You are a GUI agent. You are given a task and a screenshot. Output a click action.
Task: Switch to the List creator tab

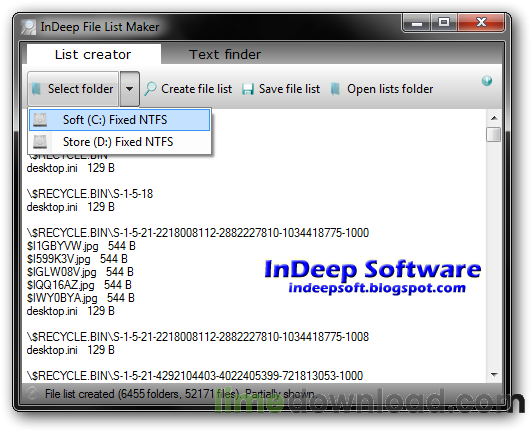pos(93,54)
